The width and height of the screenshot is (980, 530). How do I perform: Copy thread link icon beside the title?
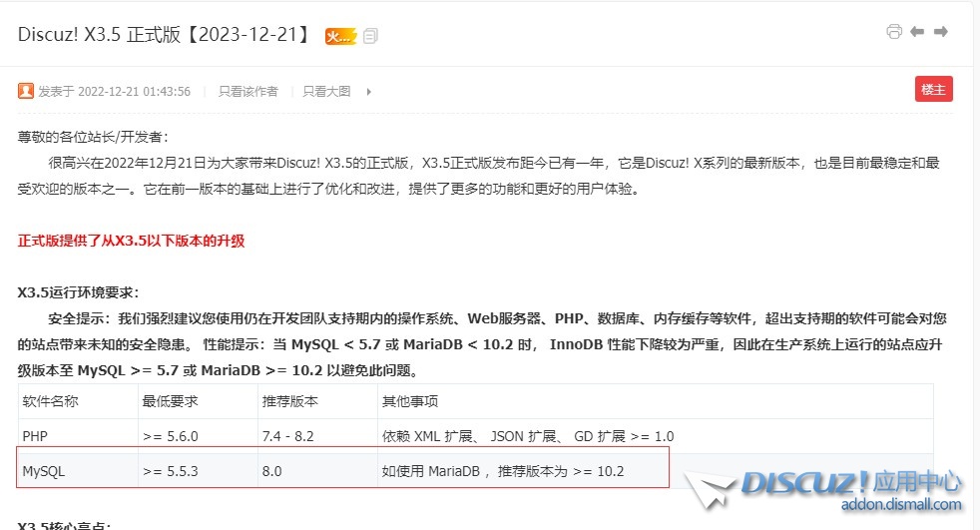pos(370,36)
